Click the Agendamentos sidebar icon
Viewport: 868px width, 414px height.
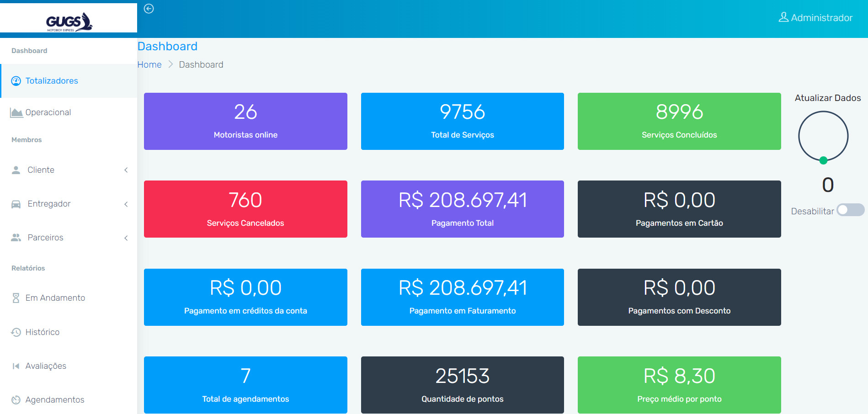click(x=16, y=400)
